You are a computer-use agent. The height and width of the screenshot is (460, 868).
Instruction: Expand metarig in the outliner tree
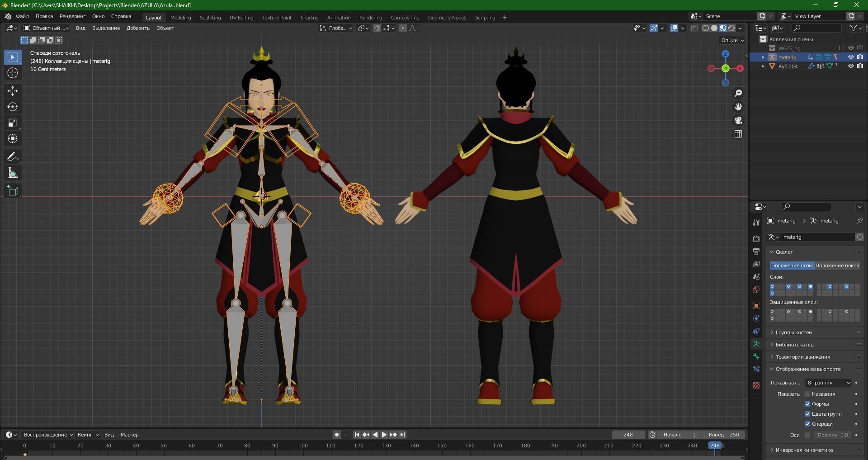click(763, 57)
